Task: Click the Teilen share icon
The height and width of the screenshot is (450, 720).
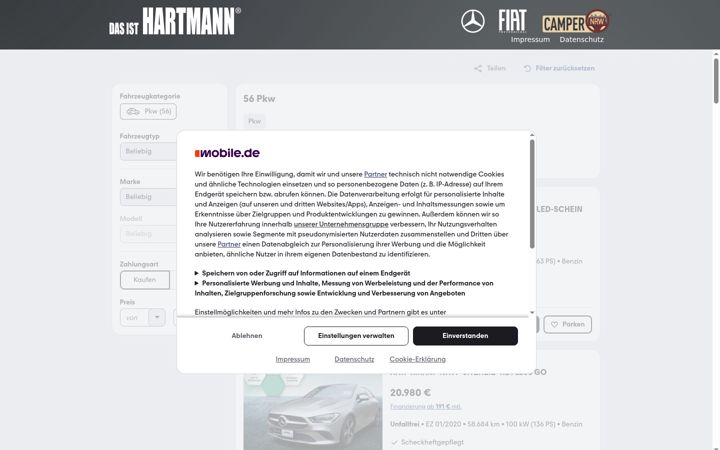Action: click(x=478, y=68)
